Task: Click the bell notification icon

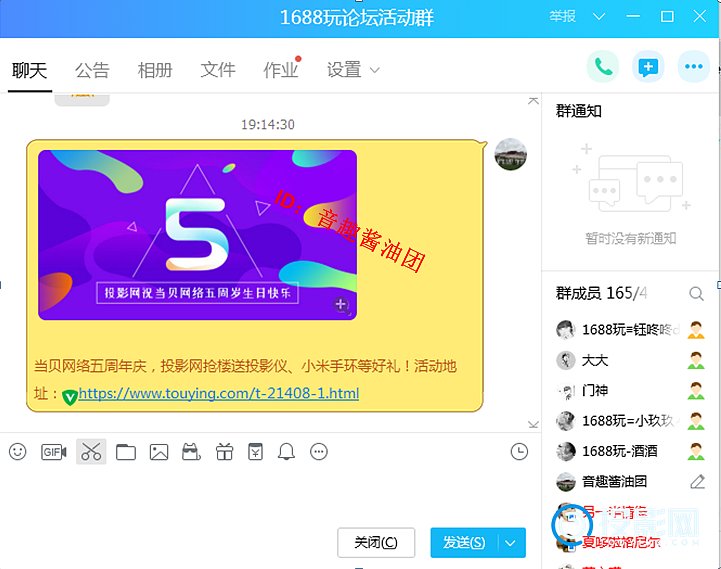Action: pos(287,452)
